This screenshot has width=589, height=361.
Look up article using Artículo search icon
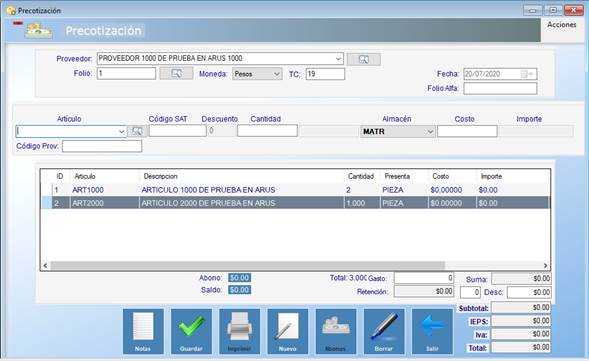pos(137,131)
